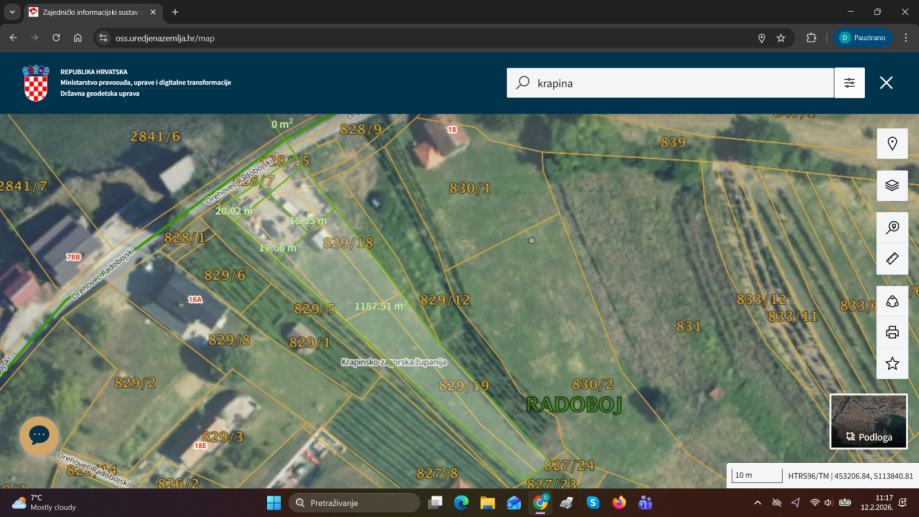Show hidden system tray icons
Image resolution: width=919 pixels, height=517 pixels.
[756, 502]
